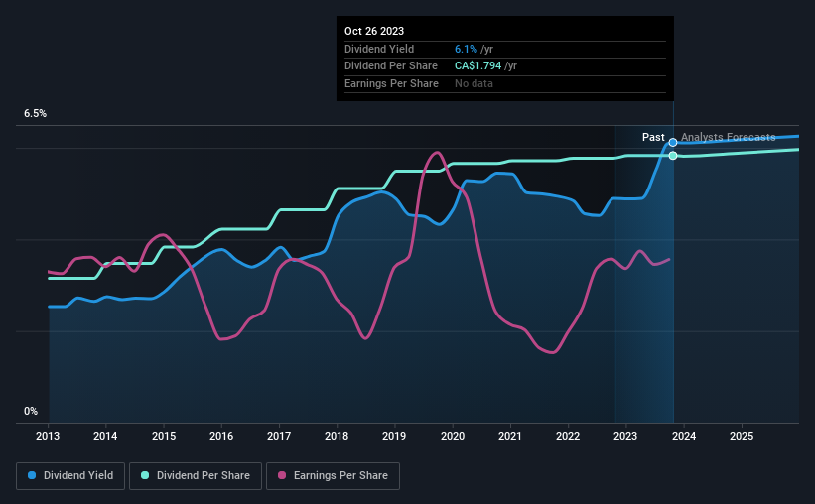Click the tooltip Dividend Yield row label
The width and height of the screenshot is (815, 504).
click(379, 49)
